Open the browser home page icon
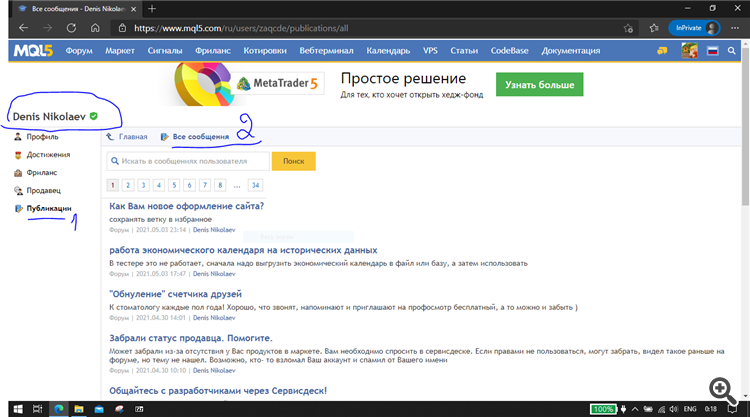This screenshot has width=750, height=417. point(95,28)
